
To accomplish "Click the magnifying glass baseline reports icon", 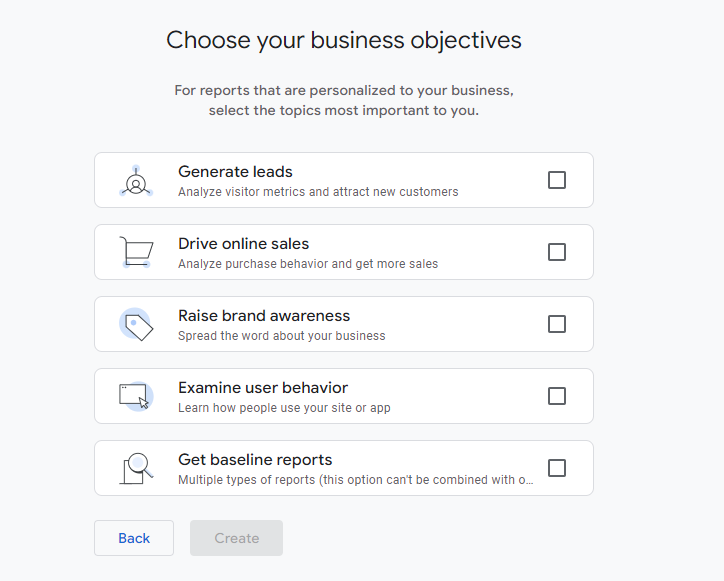I will tap(136, 468).
